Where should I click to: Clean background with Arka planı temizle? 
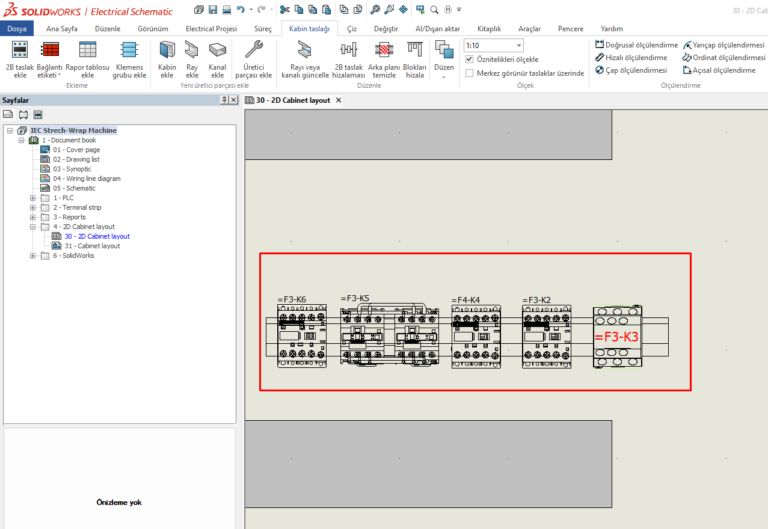coord(383,50)
